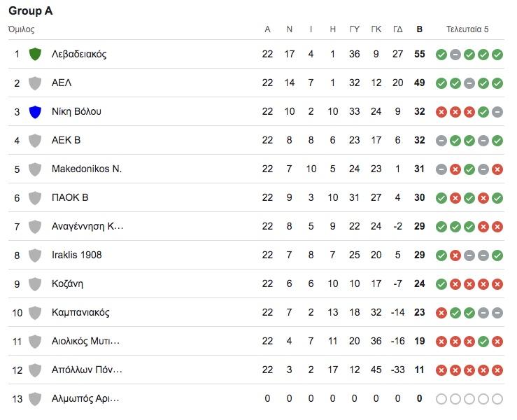The image size is (517, 420).
Task: Click Αλμωπός first empty result circle
Action: 441,399
